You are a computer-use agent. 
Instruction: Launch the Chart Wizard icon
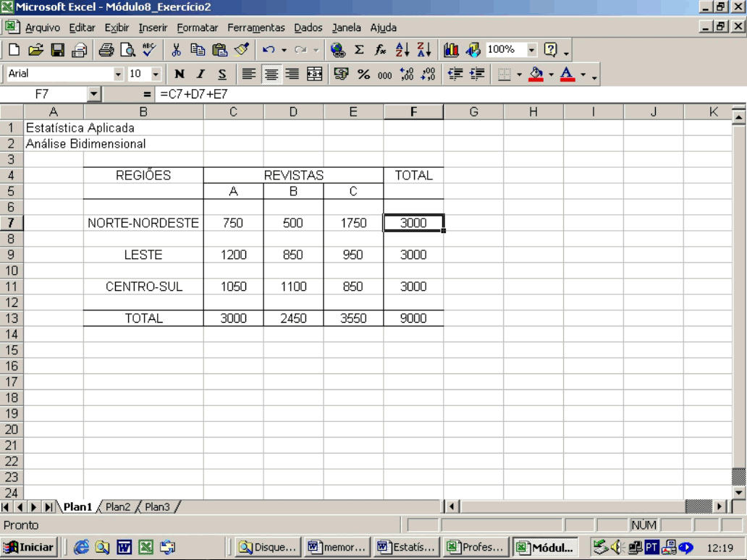pos(452,50)
